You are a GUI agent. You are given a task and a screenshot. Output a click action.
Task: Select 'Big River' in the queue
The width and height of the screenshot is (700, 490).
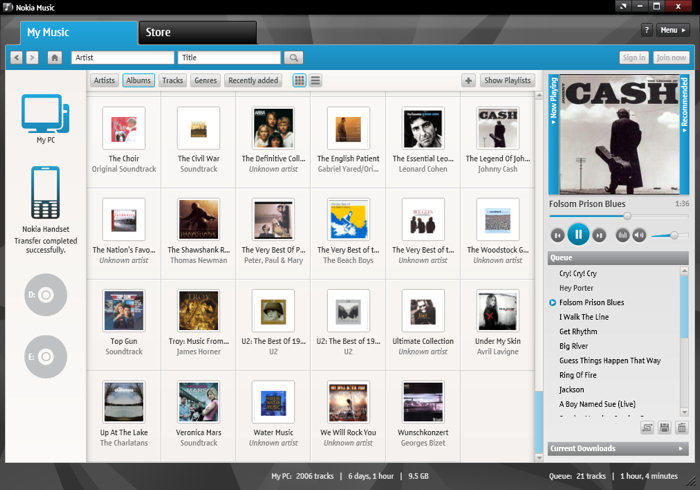tap(574, 346)
